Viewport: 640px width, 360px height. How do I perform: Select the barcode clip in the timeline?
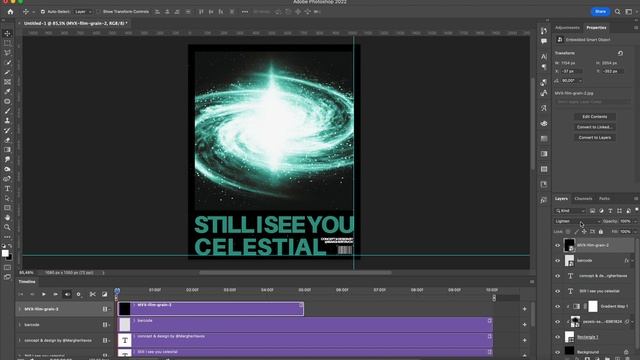coord(305,324)
